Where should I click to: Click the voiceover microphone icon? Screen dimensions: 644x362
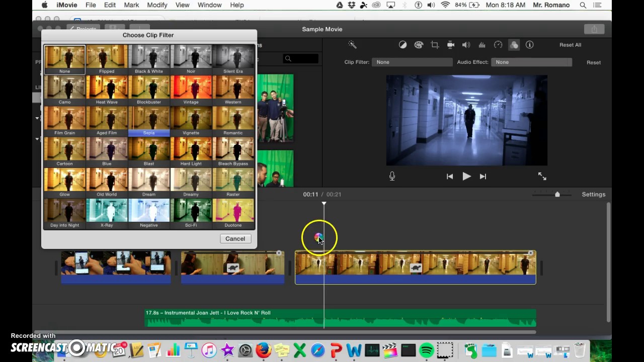[x=392, y=176]
